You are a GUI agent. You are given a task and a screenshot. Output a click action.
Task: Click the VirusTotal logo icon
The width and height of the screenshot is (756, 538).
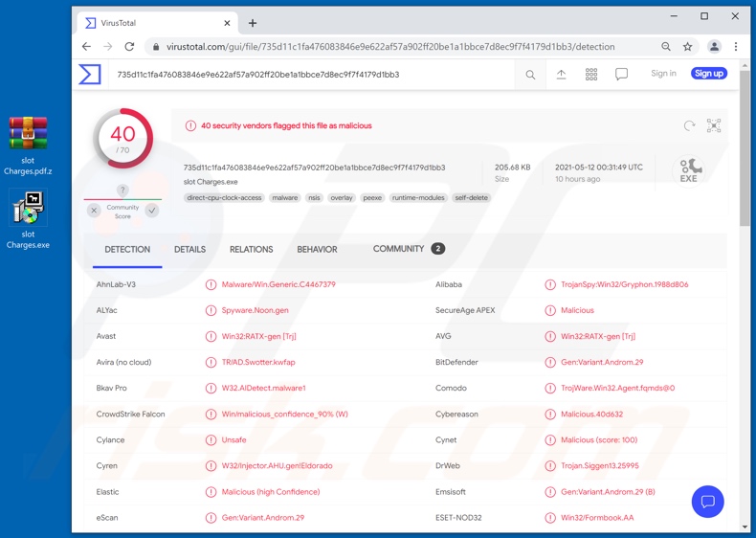[90, 75]
